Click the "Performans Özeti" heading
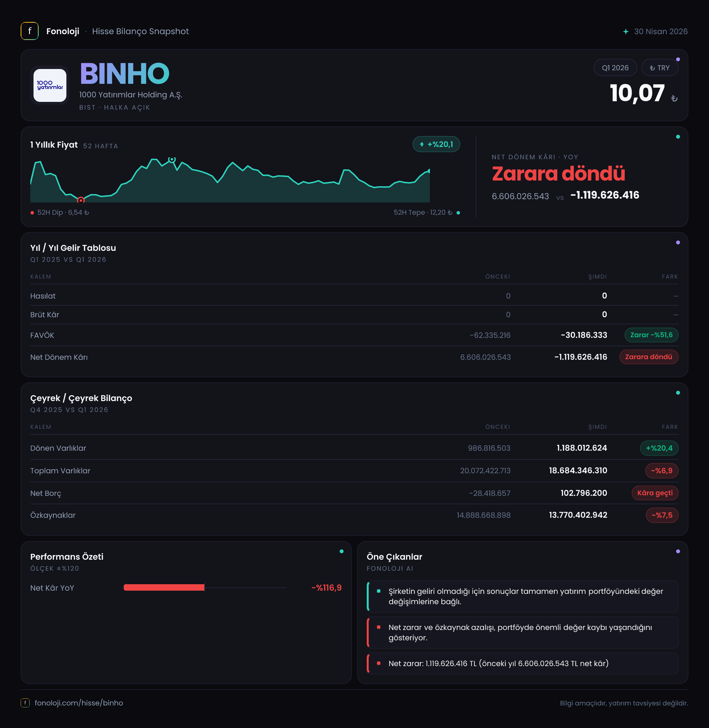 (x=67, y=556)
